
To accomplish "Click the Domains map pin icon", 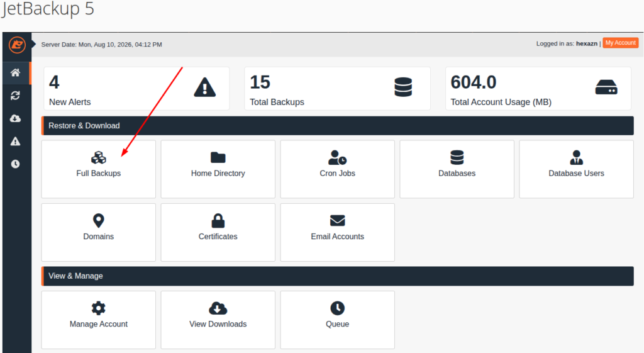I will click(x=99, y=221).
